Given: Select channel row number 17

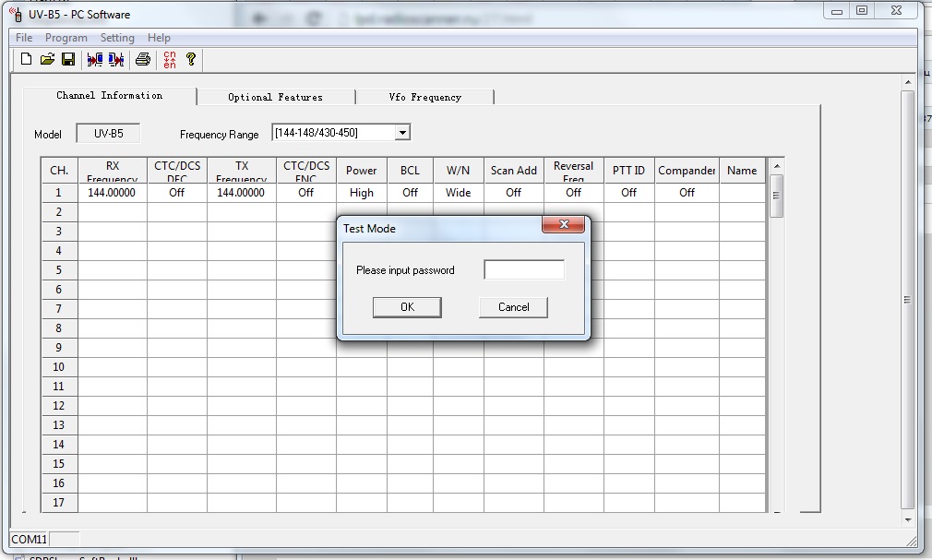Looking at the screenshot, I should 59,503.
